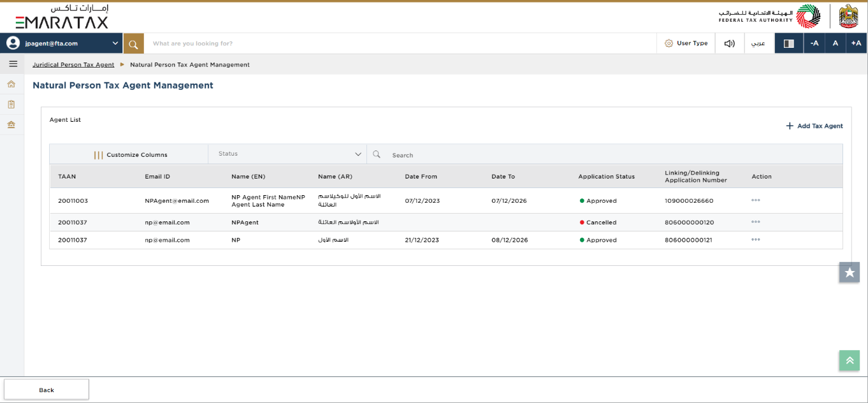This screenshot has height=403, width=868.
Task: Open action menu for application 806000000121
Action: (756, 240)
